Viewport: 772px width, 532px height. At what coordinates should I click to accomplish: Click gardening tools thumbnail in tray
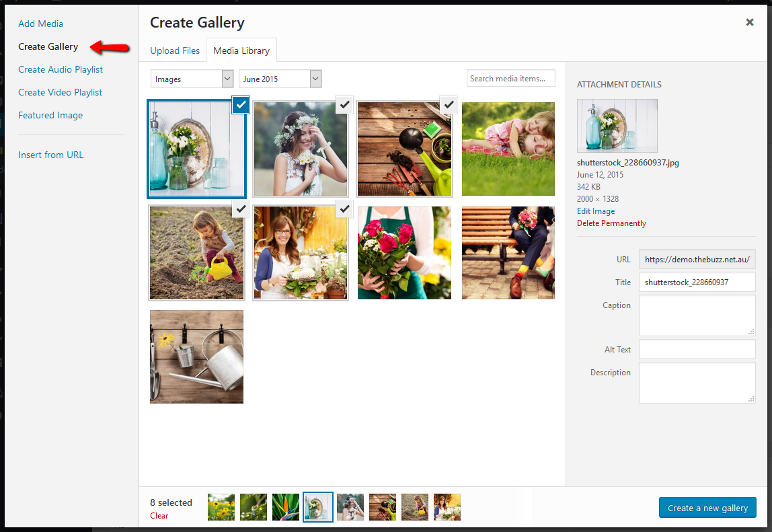click(383, 507)
